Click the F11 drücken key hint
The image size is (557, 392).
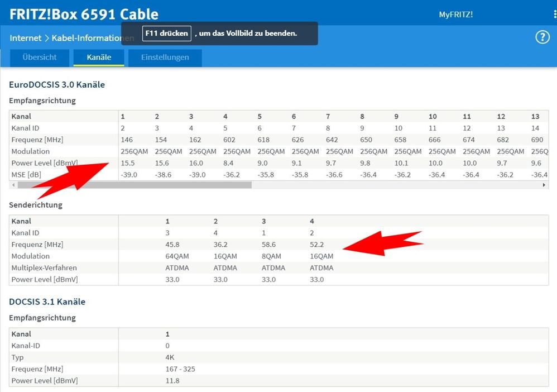coord(167,34)
